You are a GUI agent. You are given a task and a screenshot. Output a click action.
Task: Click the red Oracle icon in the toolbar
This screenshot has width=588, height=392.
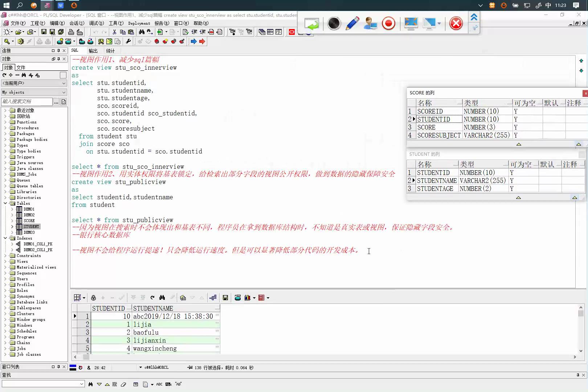[x=291, y=32]
